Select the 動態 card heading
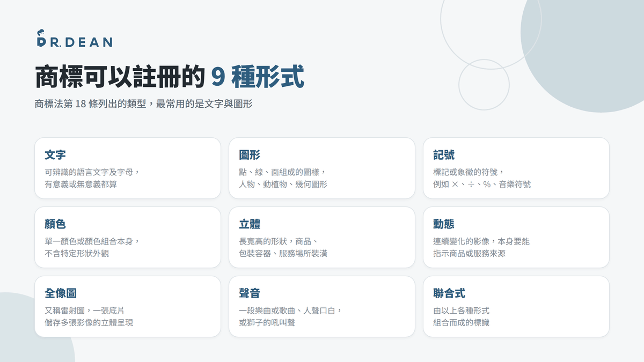This screenshot has height=362, width=644. coord(444,224)
